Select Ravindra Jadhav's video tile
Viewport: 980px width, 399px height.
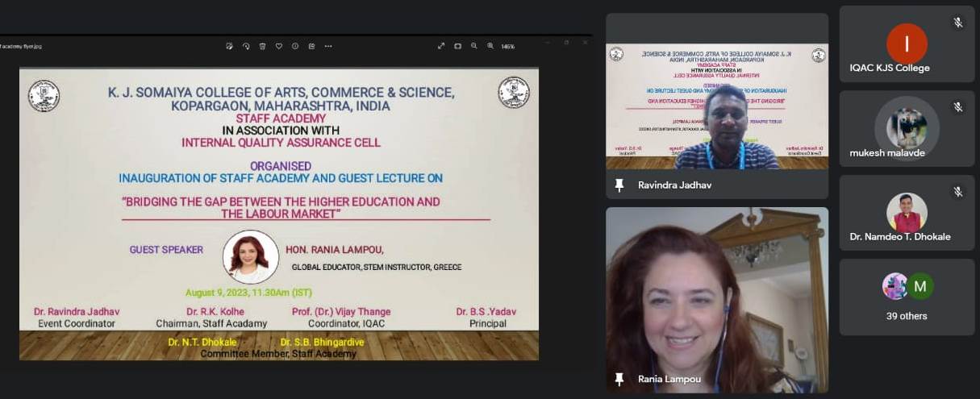(717, 106)
